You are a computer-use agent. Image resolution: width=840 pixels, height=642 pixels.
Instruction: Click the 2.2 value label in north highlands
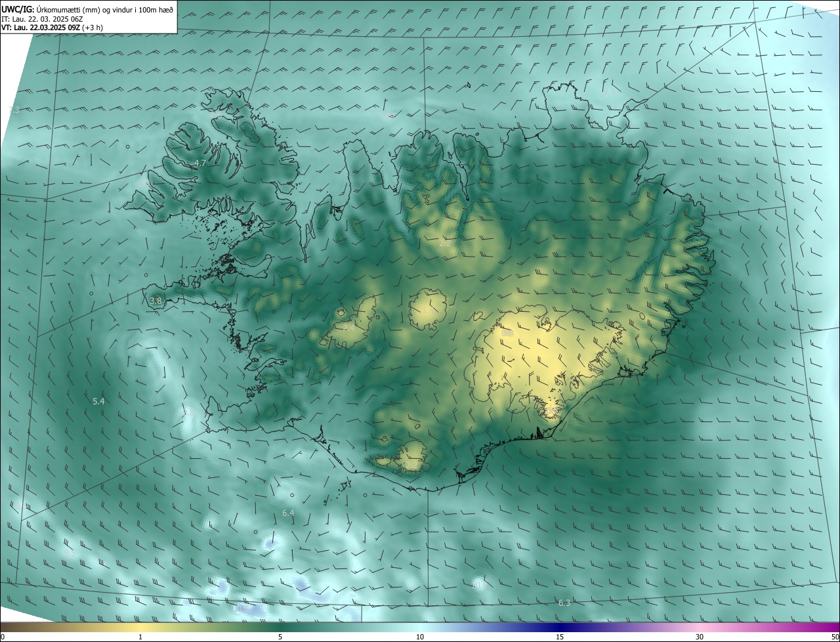coord(445,244)
